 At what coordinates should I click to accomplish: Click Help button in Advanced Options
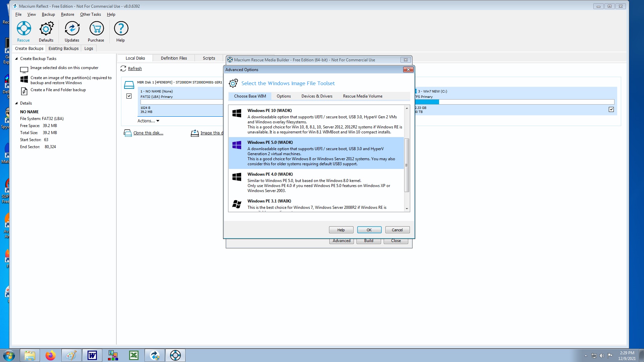[341, 230]
